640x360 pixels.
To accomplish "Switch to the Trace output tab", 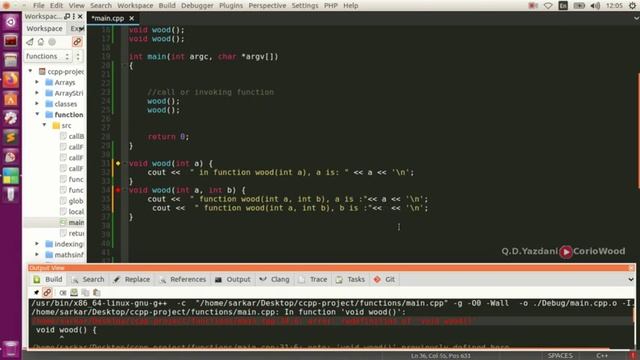I will point(313,280).
